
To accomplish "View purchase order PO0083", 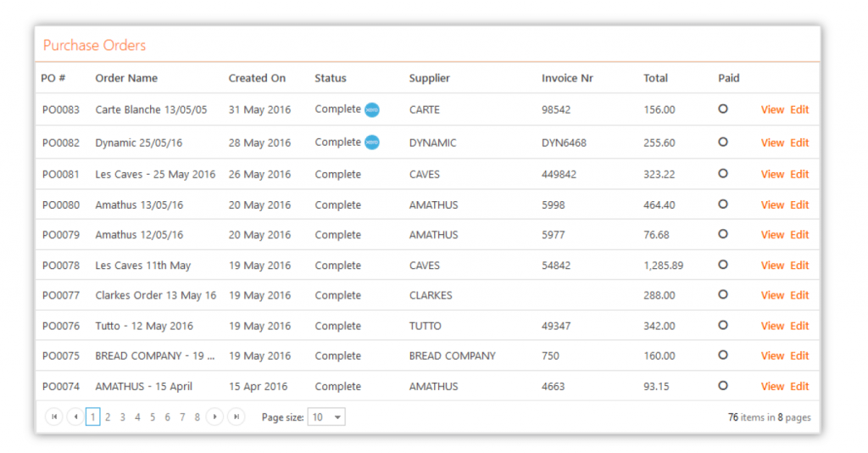I will click(x=772, y=109).
